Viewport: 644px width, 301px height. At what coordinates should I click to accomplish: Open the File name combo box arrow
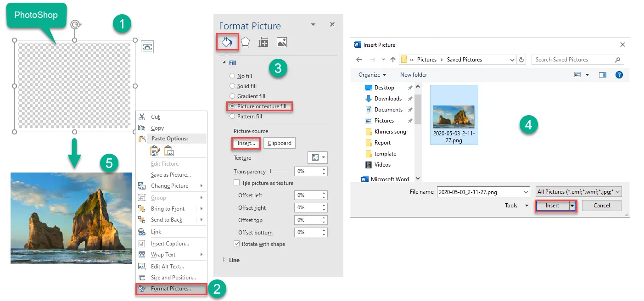(526, 192)
